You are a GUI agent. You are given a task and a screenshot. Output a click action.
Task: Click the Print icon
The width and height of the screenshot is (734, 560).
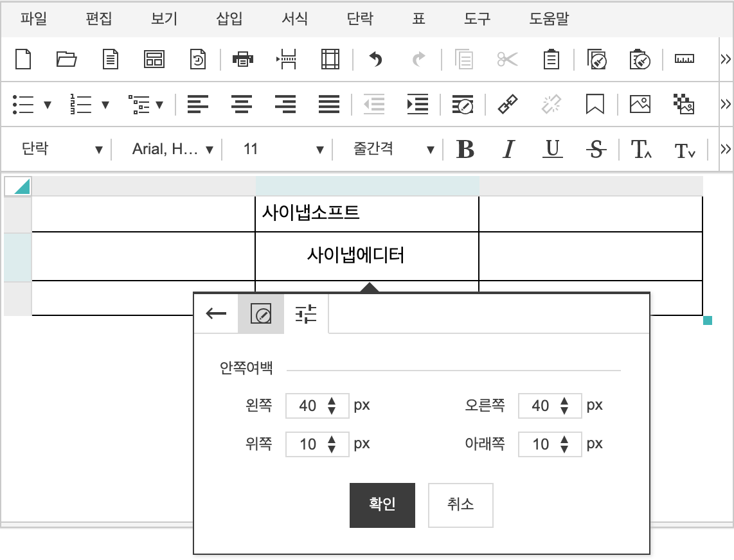(242, 59)
